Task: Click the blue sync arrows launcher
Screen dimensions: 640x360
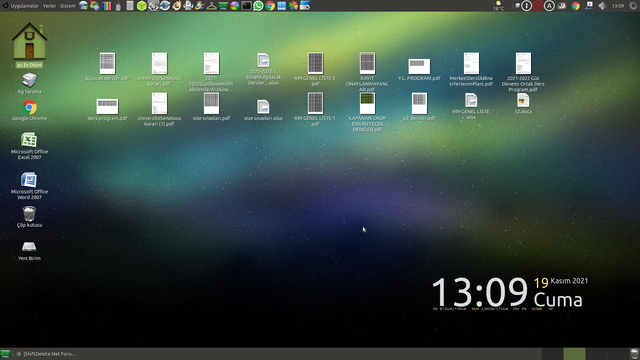Action: point(165,6)
